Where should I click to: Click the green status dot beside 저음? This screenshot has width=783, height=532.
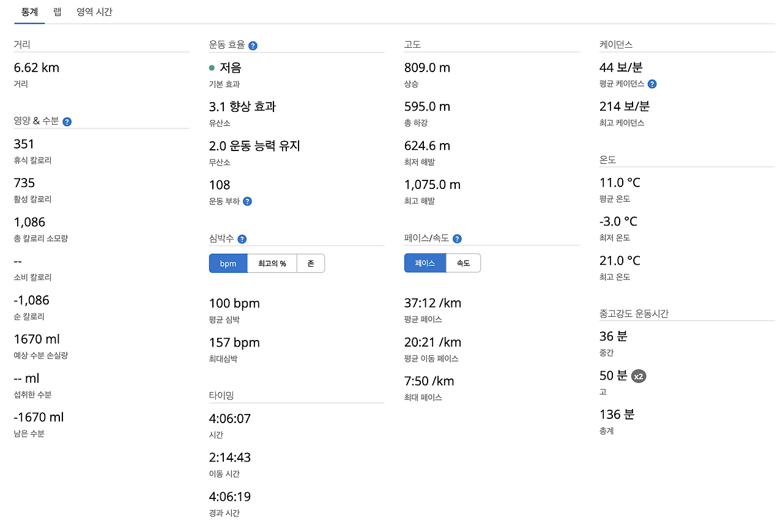[212, 67]
